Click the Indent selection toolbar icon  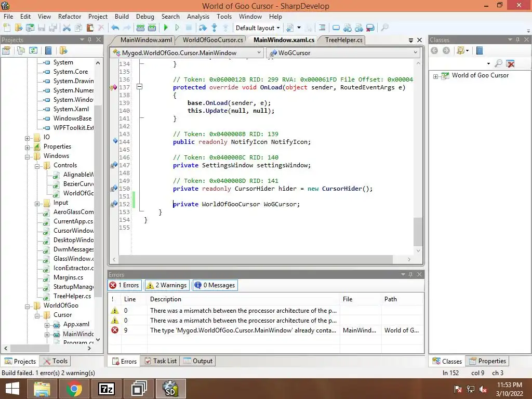point(322,28)
